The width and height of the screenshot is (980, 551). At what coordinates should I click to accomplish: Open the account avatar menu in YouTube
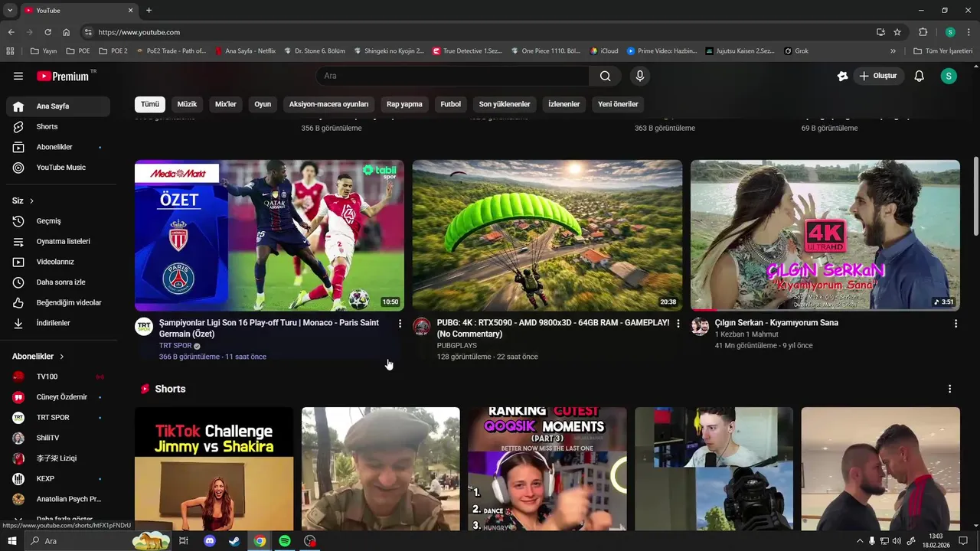point(949,76)
